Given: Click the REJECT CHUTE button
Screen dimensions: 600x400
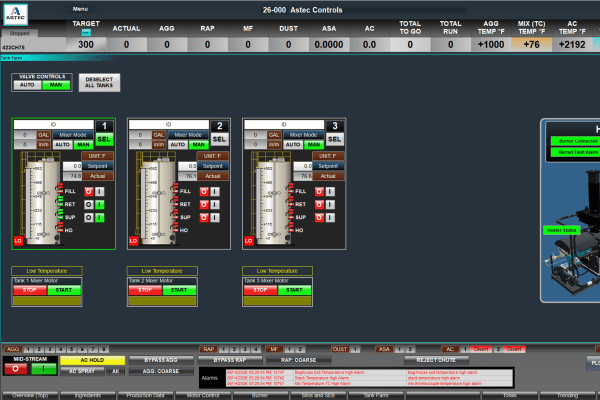Looking at the screenshot, I should click(436, 360).
